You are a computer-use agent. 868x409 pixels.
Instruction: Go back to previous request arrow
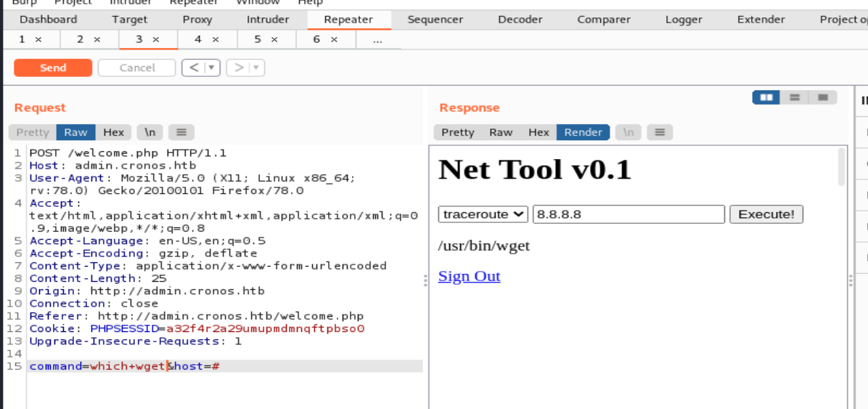[x=193, y=68]
